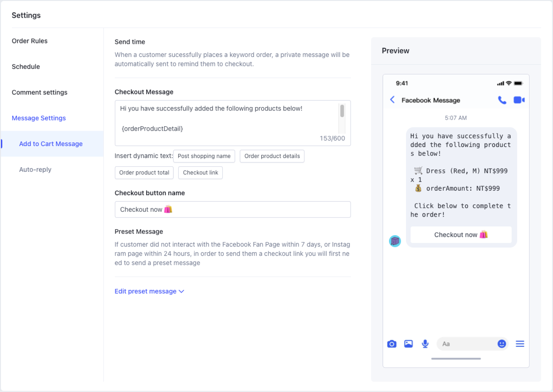Viewport: 553px width, 392px height.
Task: Click the back arrow in Facebook Message preview
Action: click(392, 100)
